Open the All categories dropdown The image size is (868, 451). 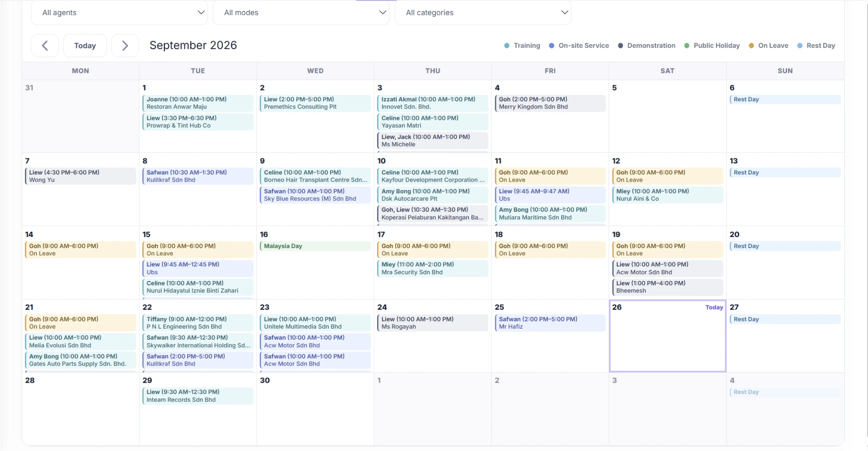pos(483,13)
